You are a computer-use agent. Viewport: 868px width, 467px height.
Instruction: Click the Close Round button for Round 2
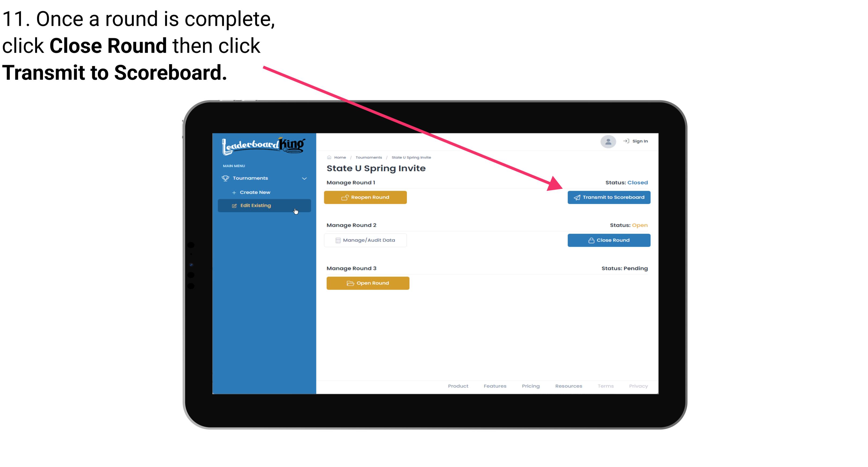click(x=609, y=240)
